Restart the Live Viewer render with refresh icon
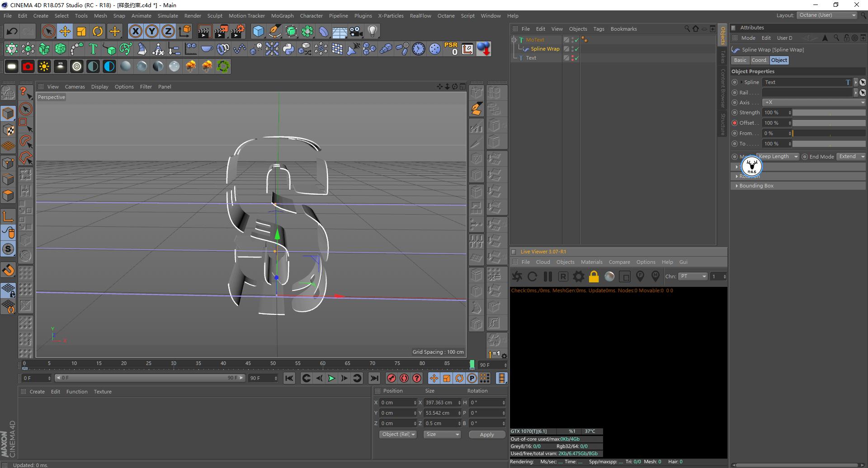This screenshot has width=868, height=468. tap(532, 276)
